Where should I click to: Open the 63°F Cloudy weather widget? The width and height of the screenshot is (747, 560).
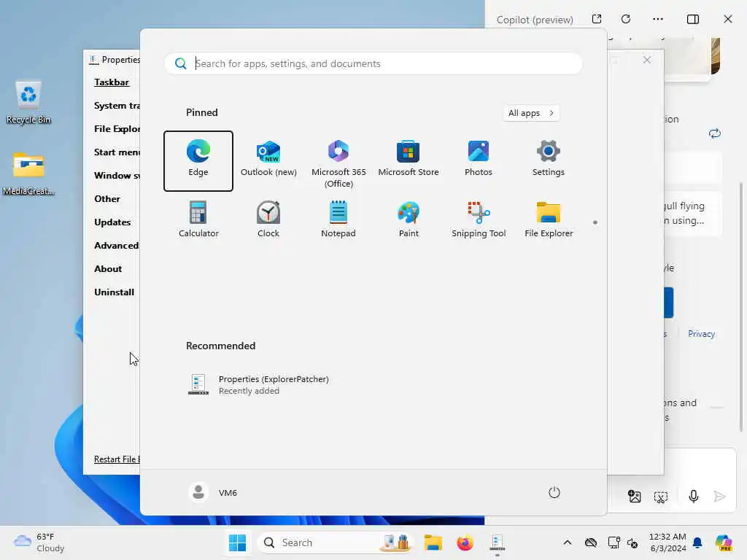tap(39, 542)
